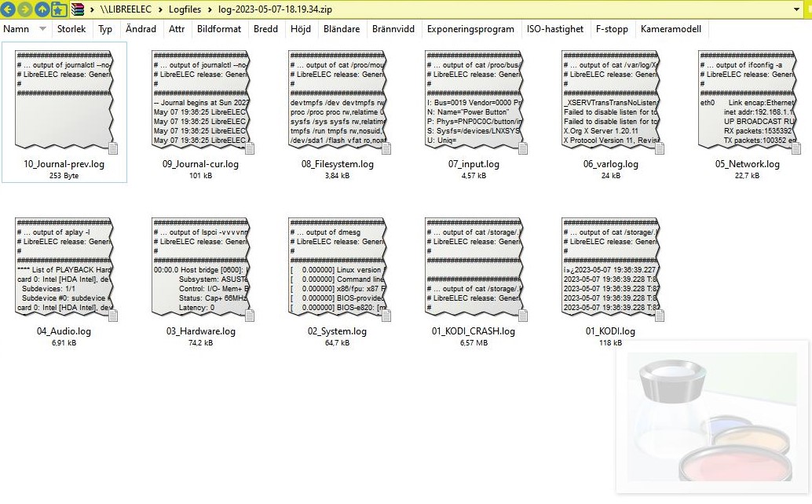812x504 pixels.
Task: Expand the chevron before the zip file name
Action: (210, 9)
